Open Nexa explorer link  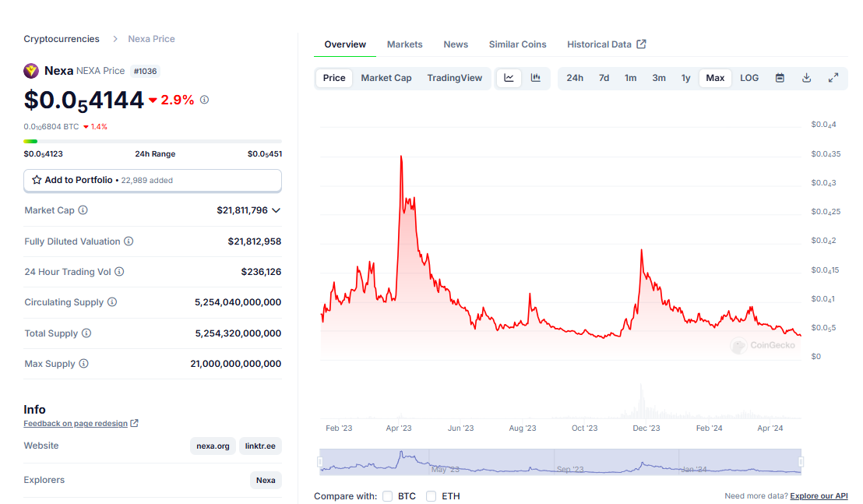click(x=266, y=481)
